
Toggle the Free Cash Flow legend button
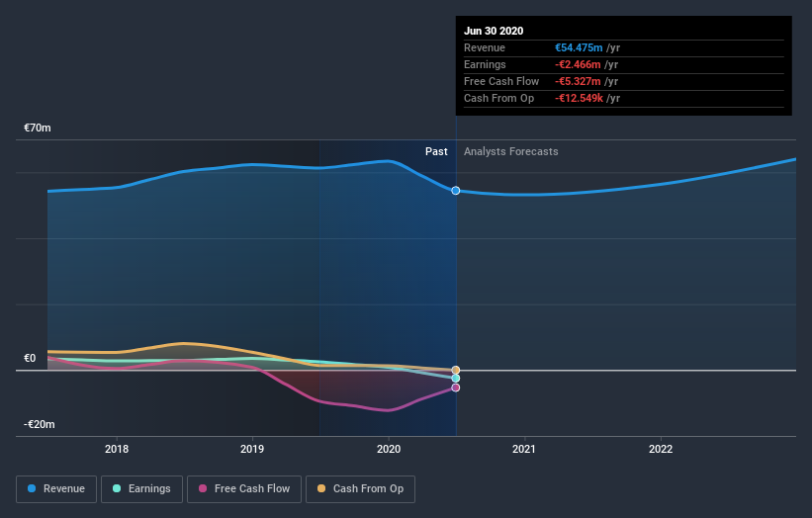(x=244, y=489)
